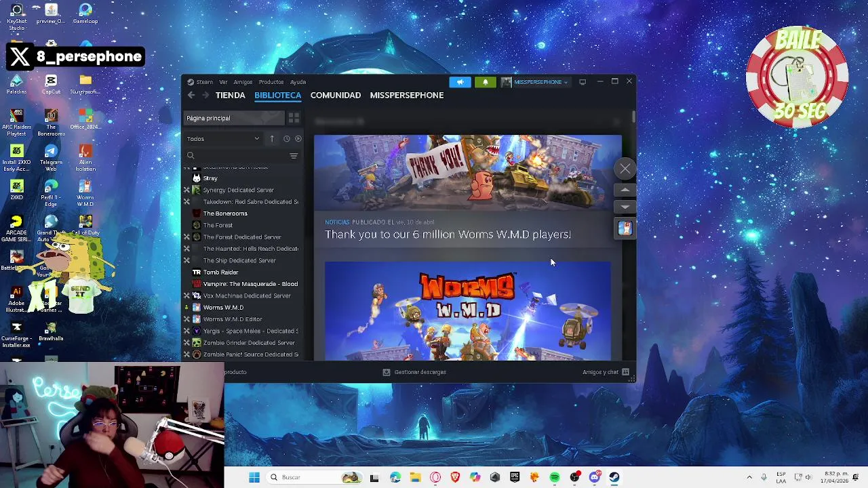This screenshot has width=868, height=488.
Task: Open the Thank You news banner image
Action: 467,173
